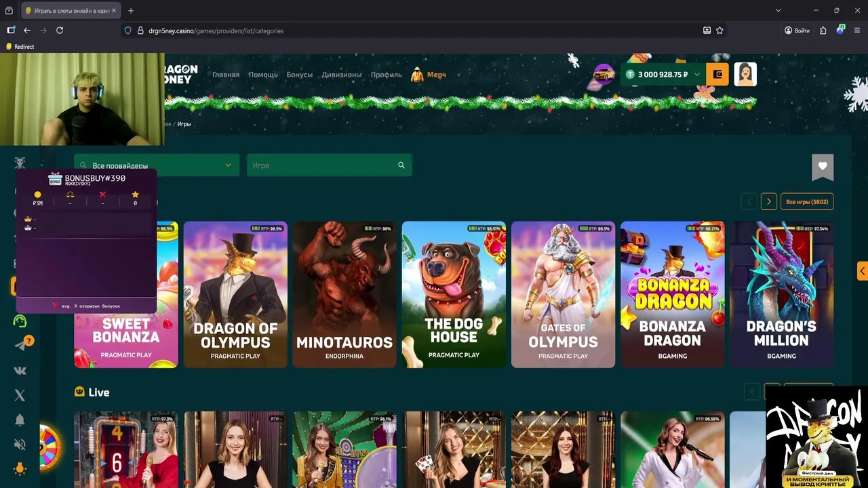Click the blue extension icon with badge
This screenshot has height=488, width=868.
(841, 30)
